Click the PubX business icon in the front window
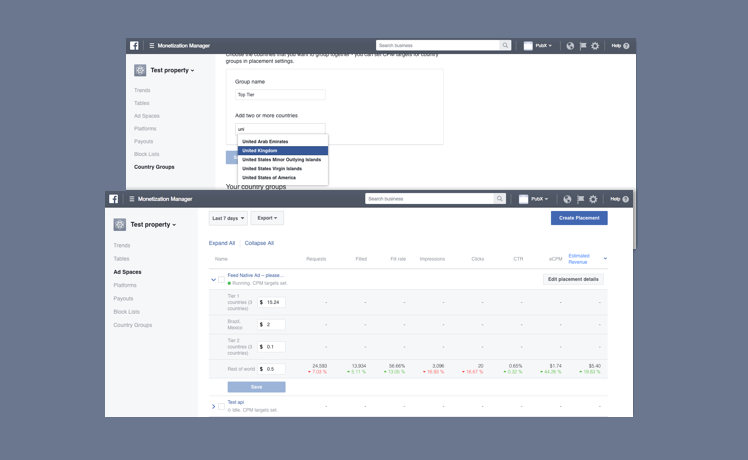The height and width of the screenshot is (460, 748). (x=523, y=199)
